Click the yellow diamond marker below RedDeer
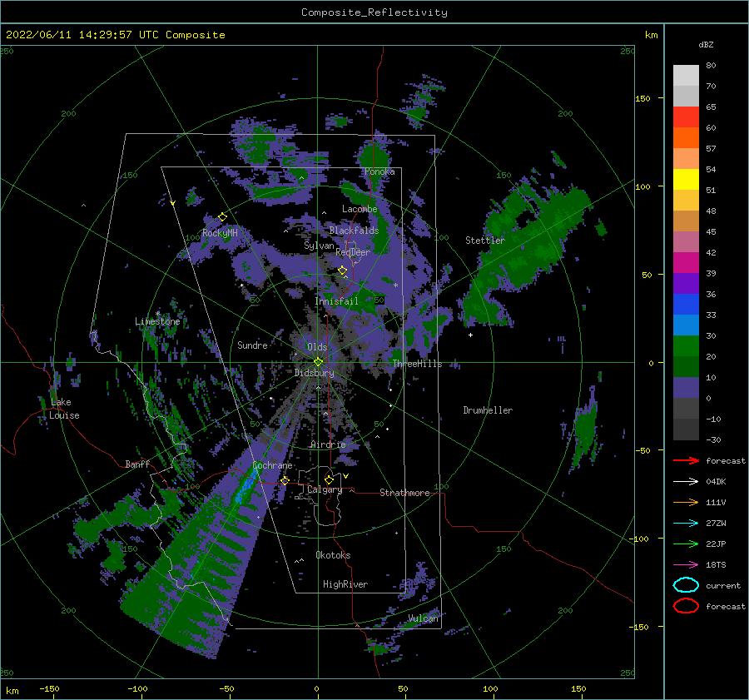 click(x=342, y=271)
